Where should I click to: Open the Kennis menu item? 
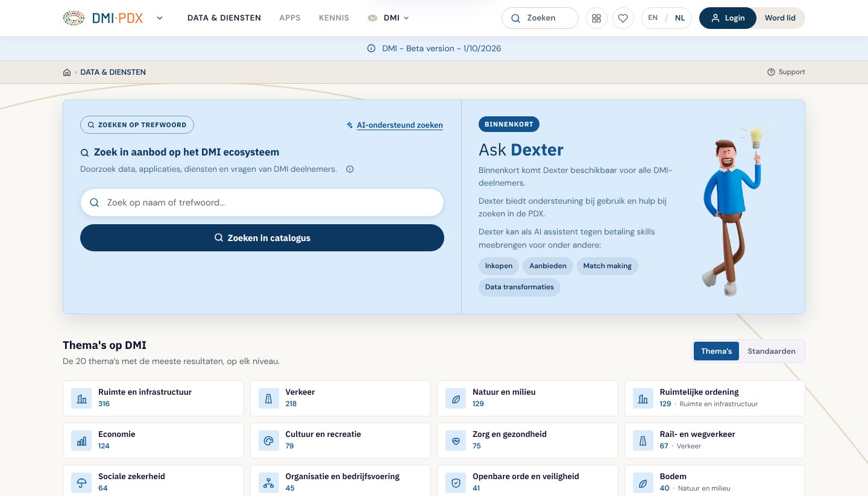(x=334, y=18)
